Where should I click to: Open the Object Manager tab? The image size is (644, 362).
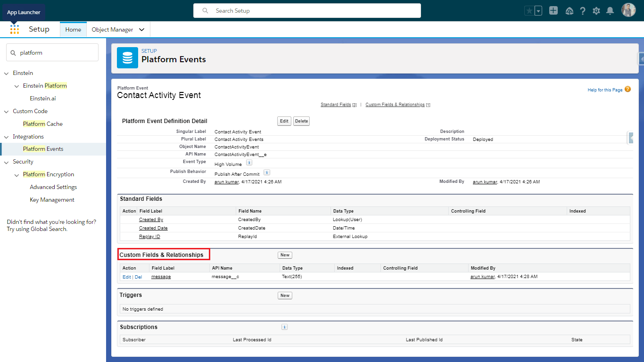[112, 29]
